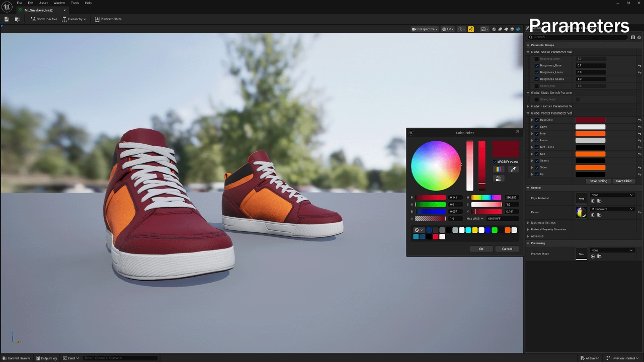This screenshot has width=644, height=362.
Task: Click the Roughness_Base value field
Action: pos(591,65)
